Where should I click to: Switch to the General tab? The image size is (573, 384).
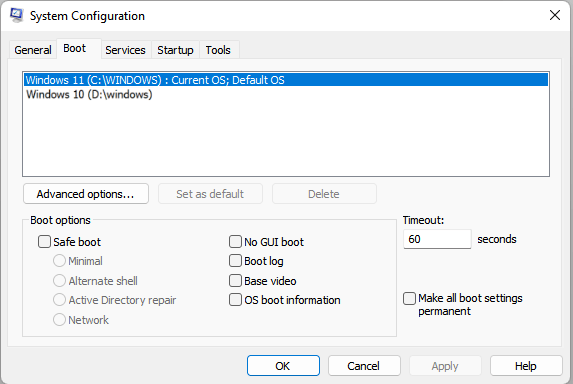[x=33, y=50]
